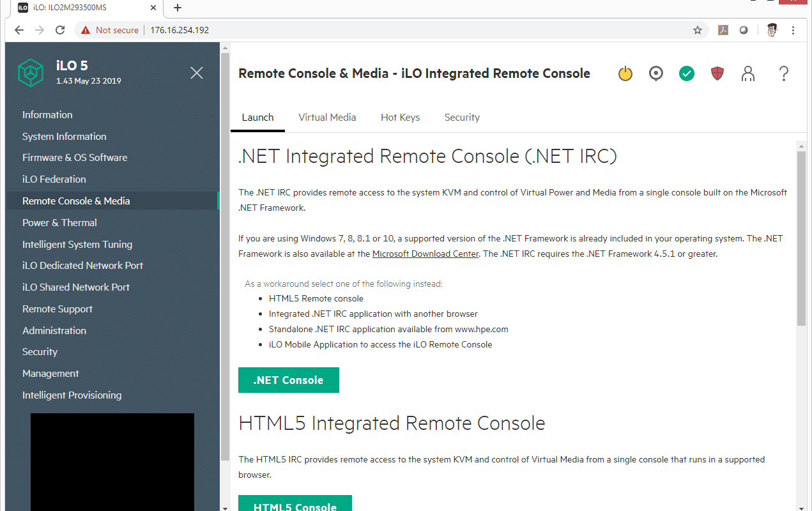Open the Chrome profile avatar
The width and height of the screenshot is (812, 511).
coord(772,30)
